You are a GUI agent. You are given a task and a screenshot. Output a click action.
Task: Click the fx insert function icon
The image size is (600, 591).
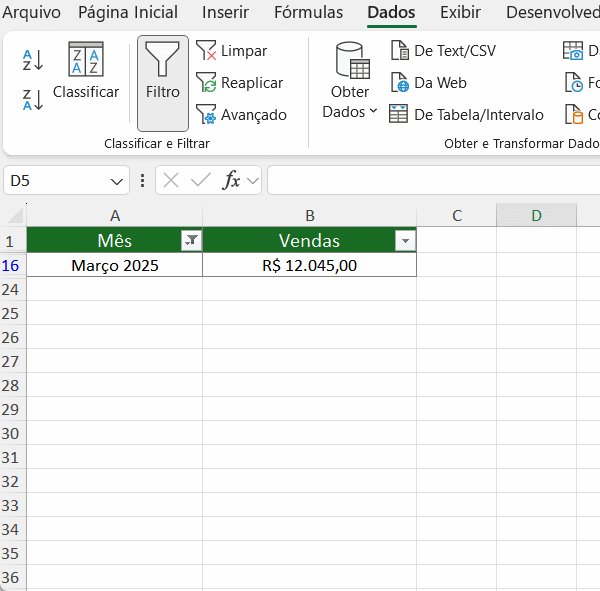[231, 180]
